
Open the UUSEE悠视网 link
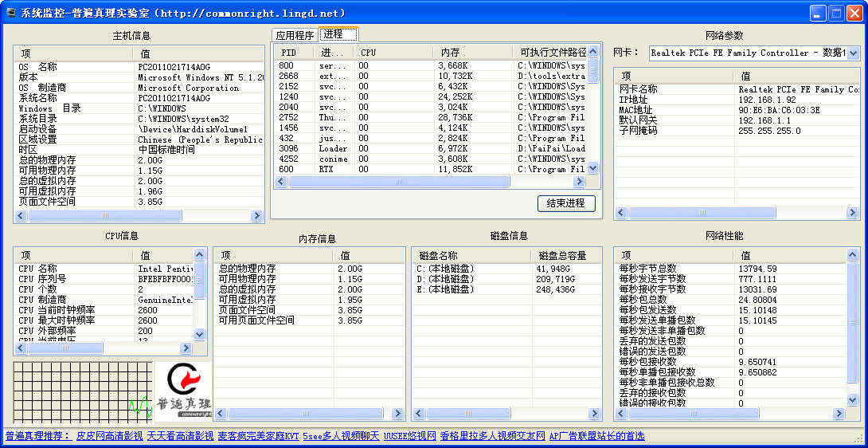pyautogui.click(x=410, y=436)
